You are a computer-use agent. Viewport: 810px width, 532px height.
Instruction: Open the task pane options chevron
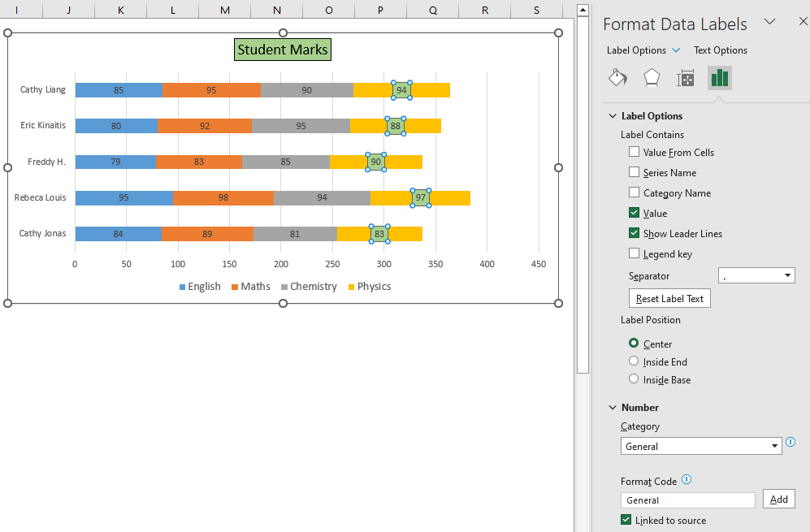pyautogui.click(x=769, y=22)
